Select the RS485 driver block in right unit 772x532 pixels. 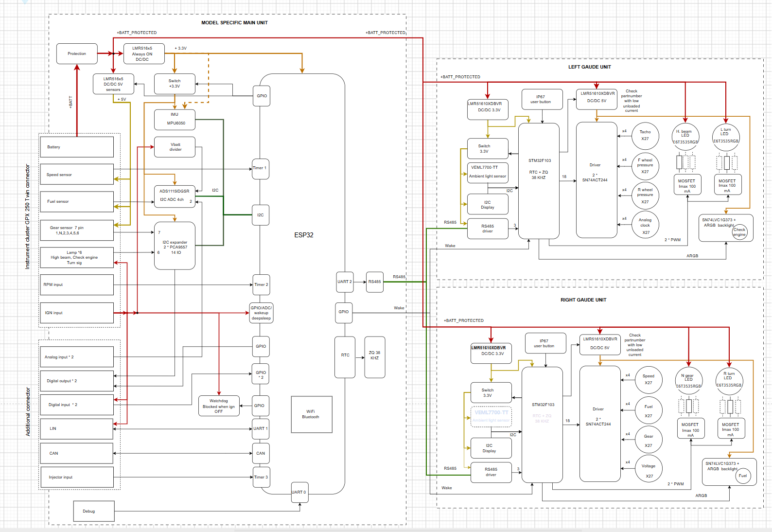point(491,472)
